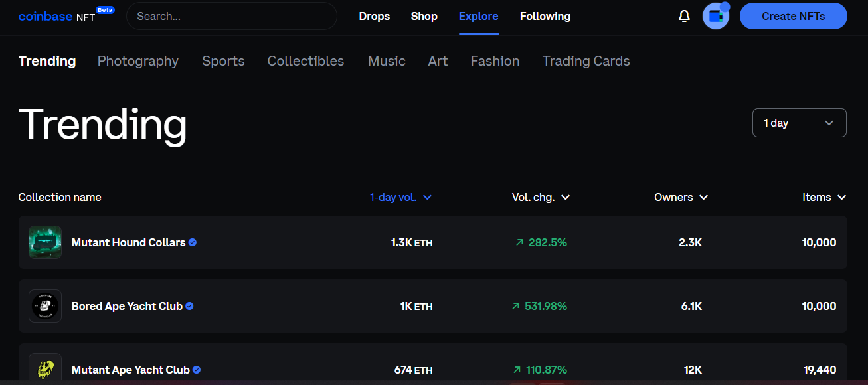Go to the Drops page
The height and width of the screenshot is (385, 868).
pyautogui.click(x=375, y=16)
